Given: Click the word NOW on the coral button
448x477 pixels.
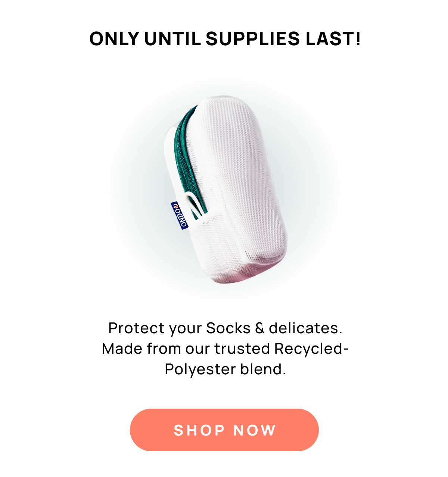Looking at the screenshot, I should [x=255, y=430].
